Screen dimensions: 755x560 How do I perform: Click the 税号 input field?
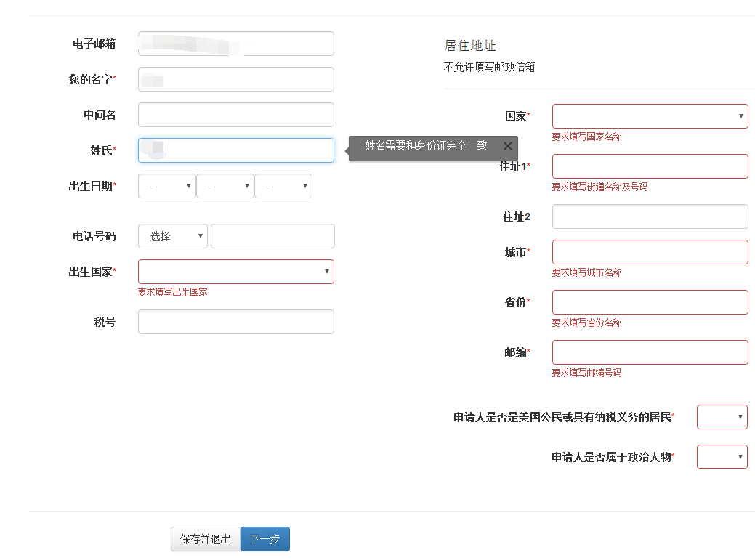[235, 322]
